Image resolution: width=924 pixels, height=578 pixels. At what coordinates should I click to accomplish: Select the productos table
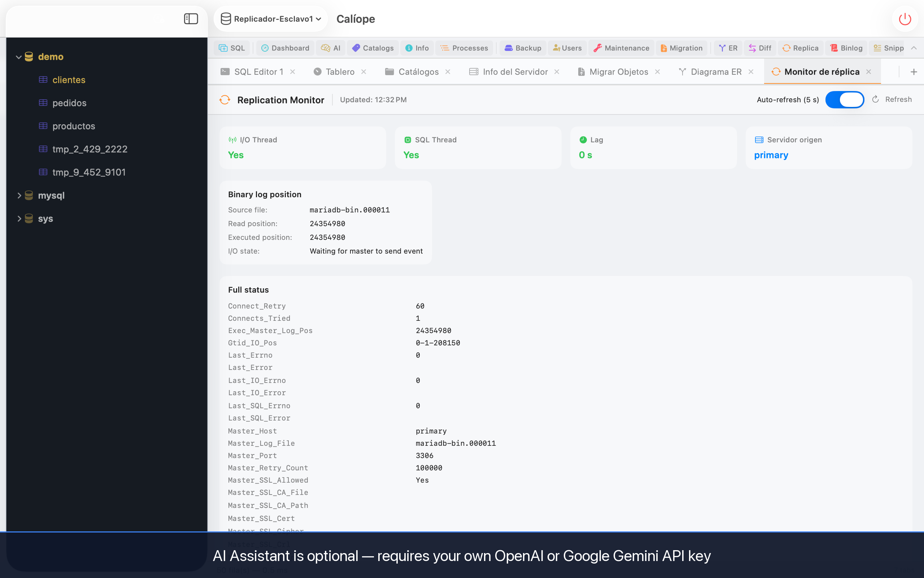tap(74, 126)
